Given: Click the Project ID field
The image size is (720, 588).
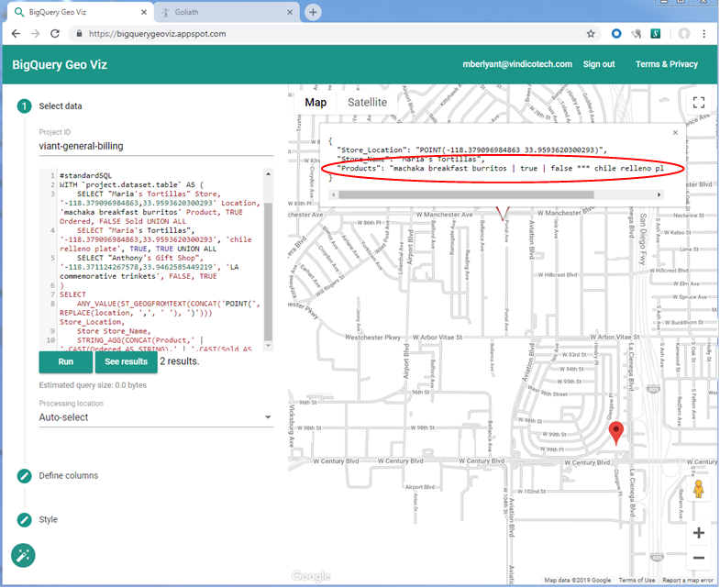Looking at the screenshot, I should click(156, 146).
